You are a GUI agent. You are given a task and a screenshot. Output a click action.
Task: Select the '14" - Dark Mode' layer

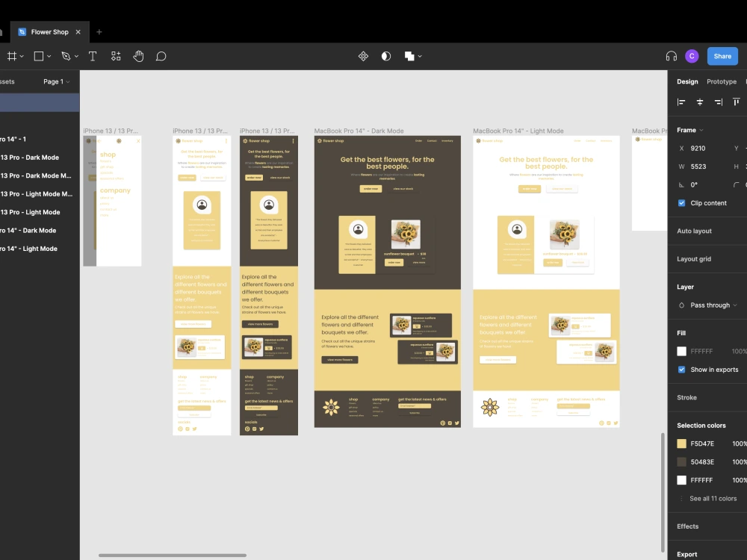40,231
